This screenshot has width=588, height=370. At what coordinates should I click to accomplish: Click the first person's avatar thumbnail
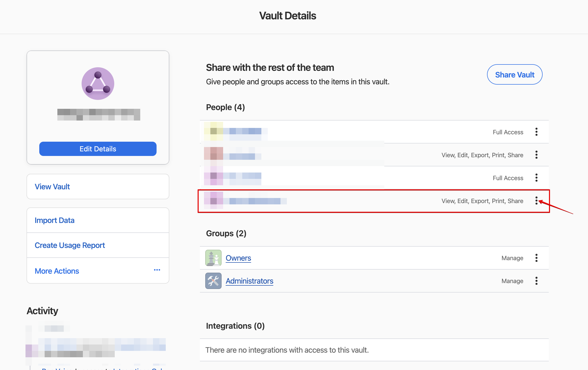pyautogui.click(x=214, y=131)
